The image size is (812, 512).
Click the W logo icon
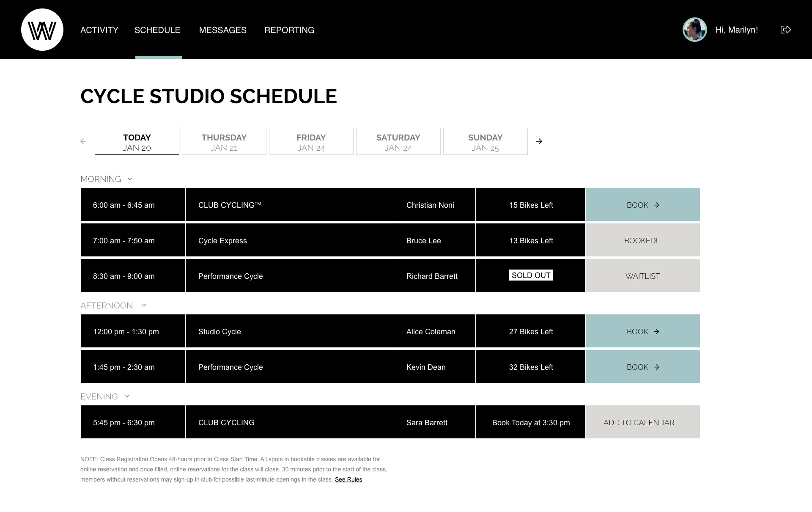coord(42,30)
